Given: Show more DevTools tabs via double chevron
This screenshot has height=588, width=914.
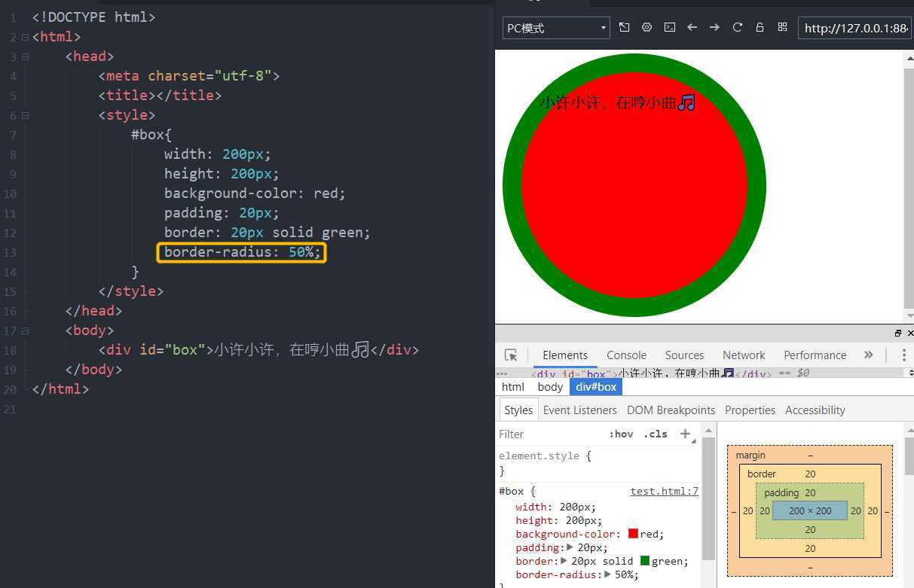Looking at the screenshot, I should point(868,355).
